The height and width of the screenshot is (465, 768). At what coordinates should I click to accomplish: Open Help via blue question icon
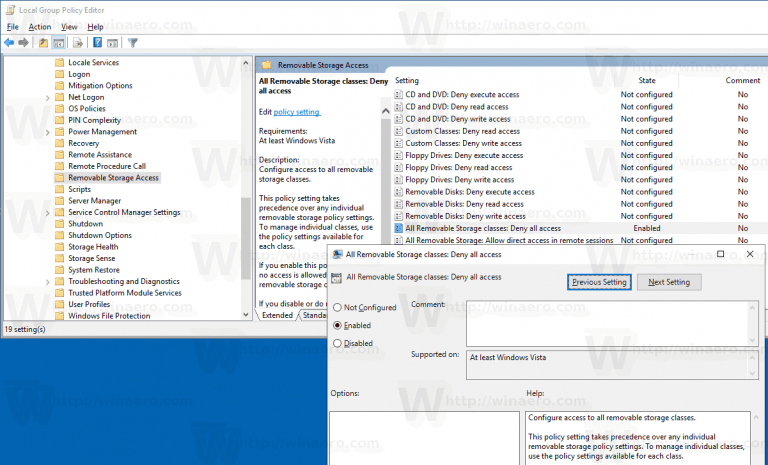[97, 43]
